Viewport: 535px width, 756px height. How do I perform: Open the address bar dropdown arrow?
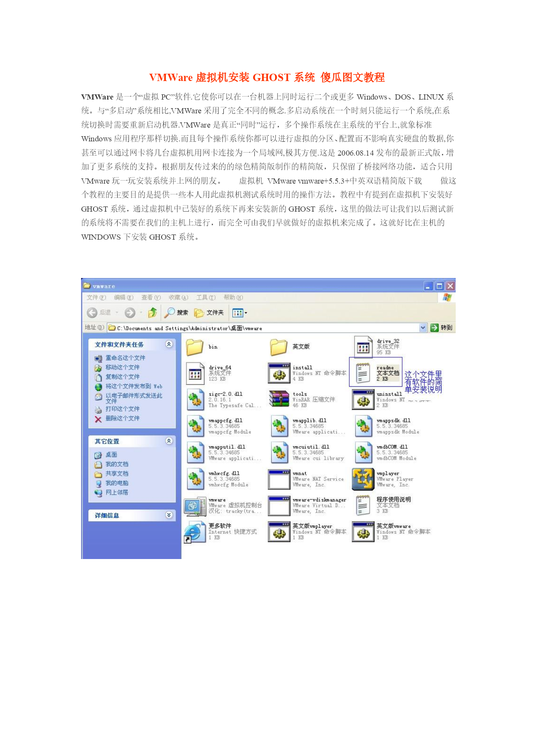click(x=423, y=328)
